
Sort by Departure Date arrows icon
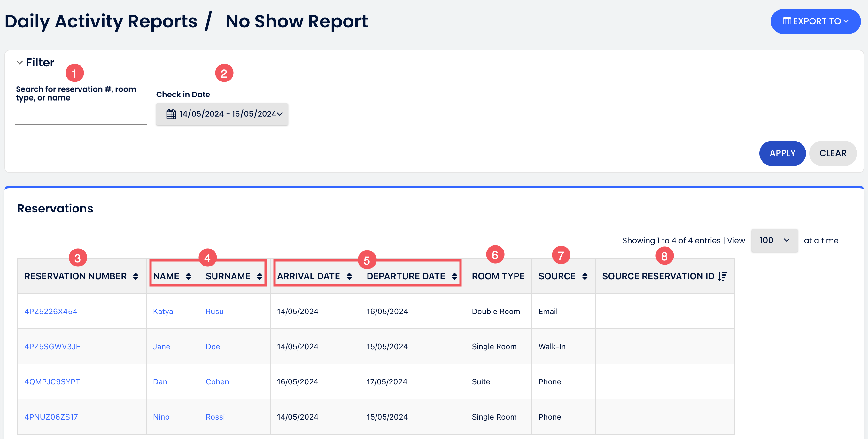point(454,276)
